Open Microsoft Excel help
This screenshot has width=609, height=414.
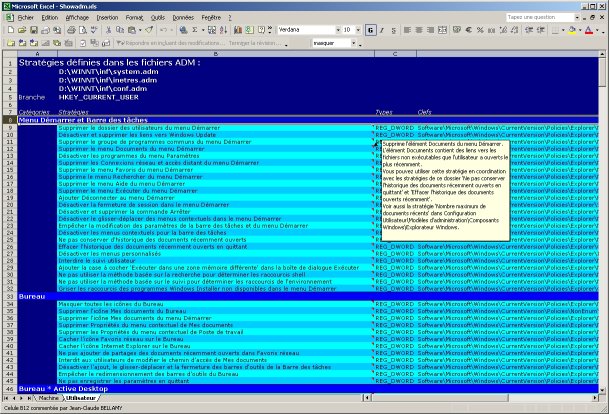tap(261, 30)
